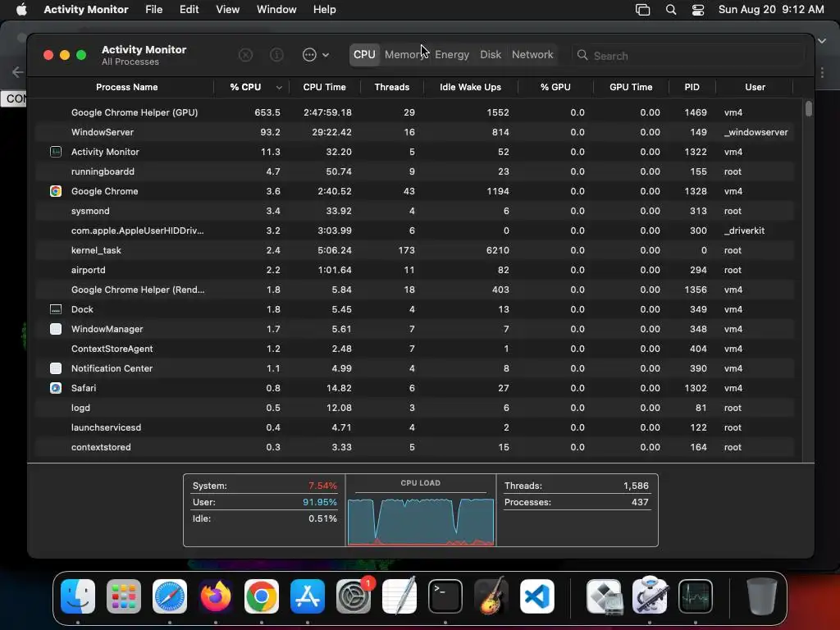The image size is (840, 630).
Task: Select the ContextStoreAgent process row
Action: (415, 349)
